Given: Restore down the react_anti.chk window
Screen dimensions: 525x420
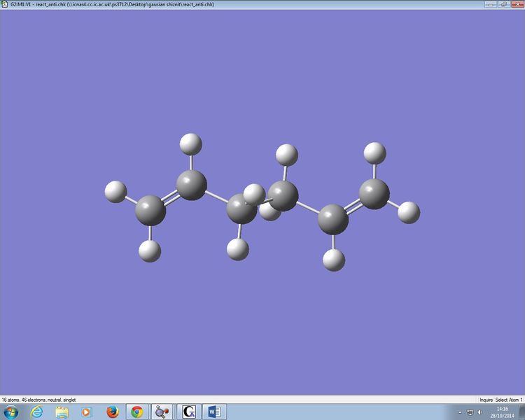Looking at the screenshot, I should pos(503,4).
